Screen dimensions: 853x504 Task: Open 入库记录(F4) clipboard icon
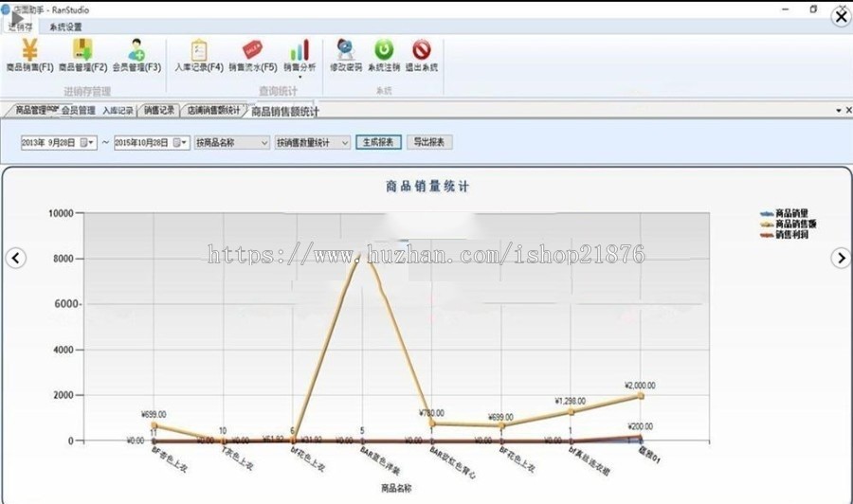(x=199, y=50)
